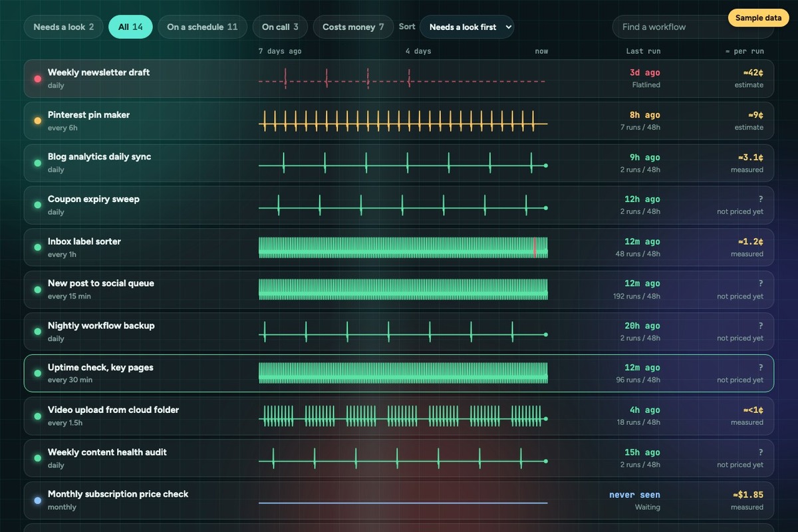Click the red status dot for Weekly newsletter draft
This screenshot has height=532, width=798.
[x=37, y=78]
